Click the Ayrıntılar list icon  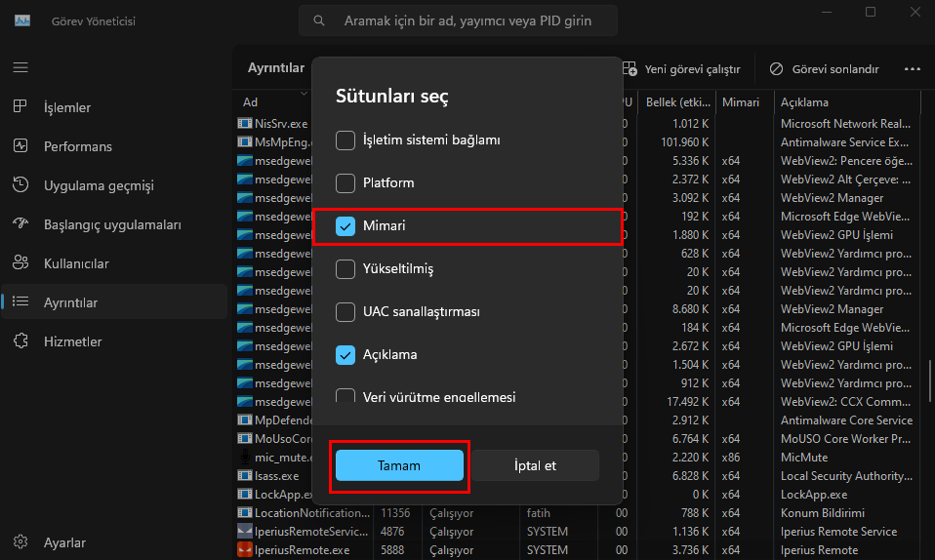tap(20, 301)
